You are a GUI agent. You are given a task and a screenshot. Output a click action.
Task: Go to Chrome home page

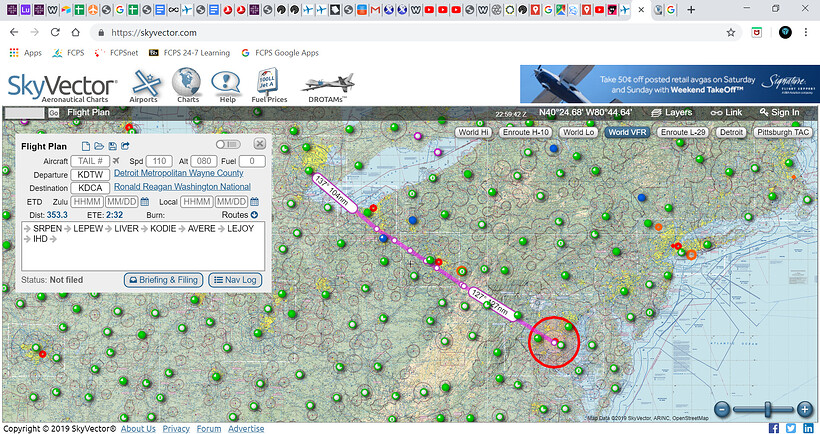click(x=75, y=32)
